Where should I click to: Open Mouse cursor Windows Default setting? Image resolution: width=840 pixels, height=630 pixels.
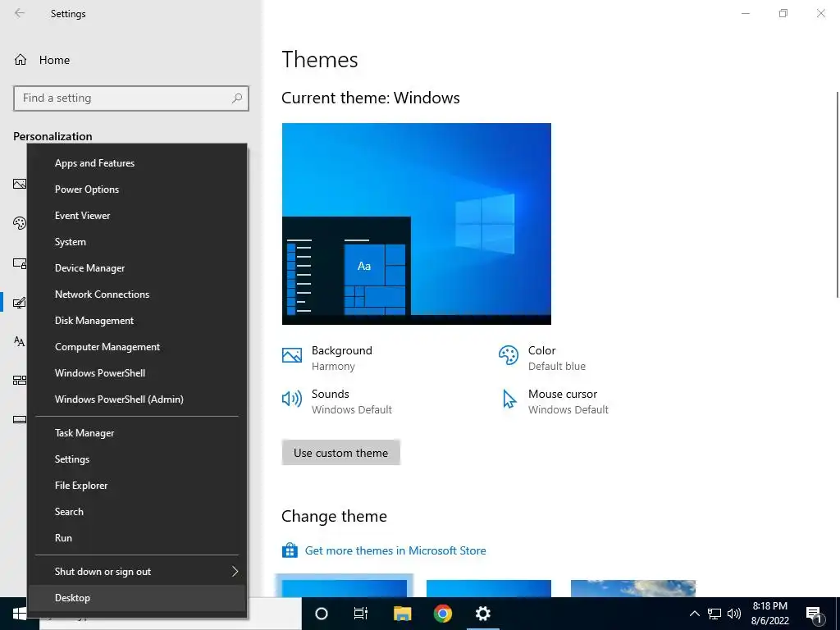point(568,401)
